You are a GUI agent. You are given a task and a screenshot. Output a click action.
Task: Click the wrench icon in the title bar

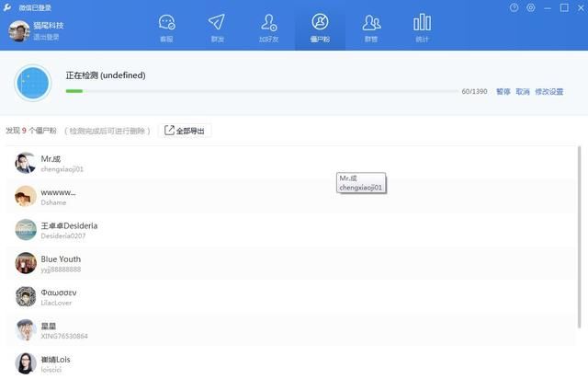[x=7, y=7]
